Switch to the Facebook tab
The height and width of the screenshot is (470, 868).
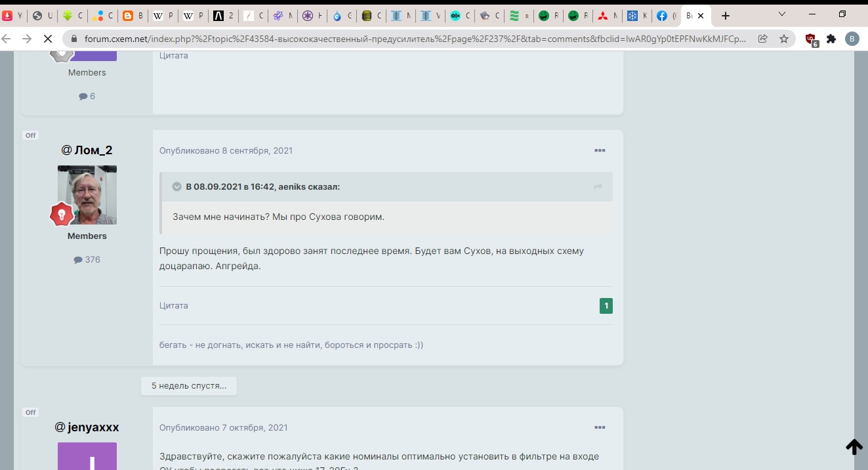663,15
